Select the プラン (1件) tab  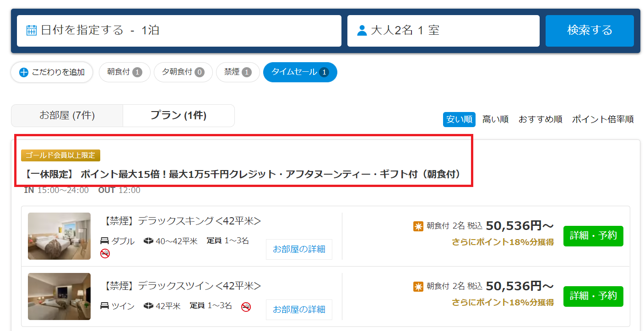(x=179, y=116)
